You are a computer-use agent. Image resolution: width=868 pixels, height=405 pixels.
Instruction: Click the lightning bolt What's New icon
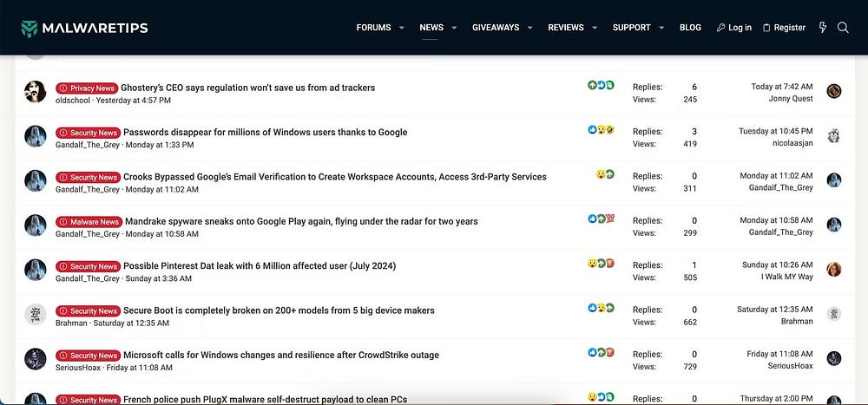pos(823,28)
